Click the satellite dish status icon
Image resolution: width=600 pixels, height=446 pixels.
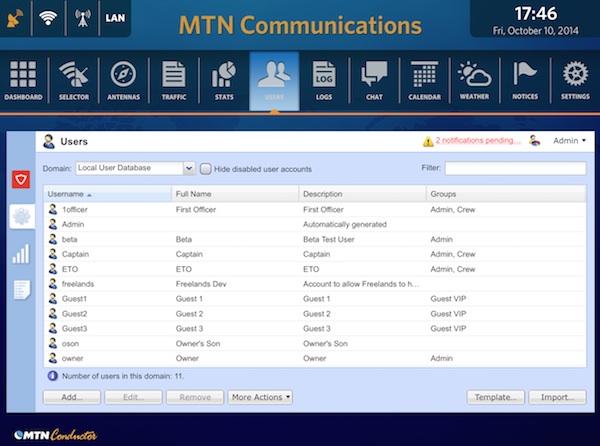tap(15, 18)
